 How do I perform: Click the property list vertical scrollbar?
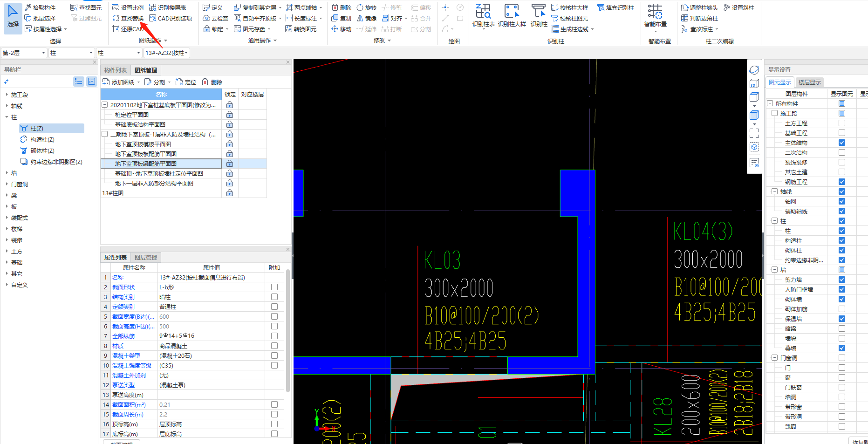pos(288,331)
